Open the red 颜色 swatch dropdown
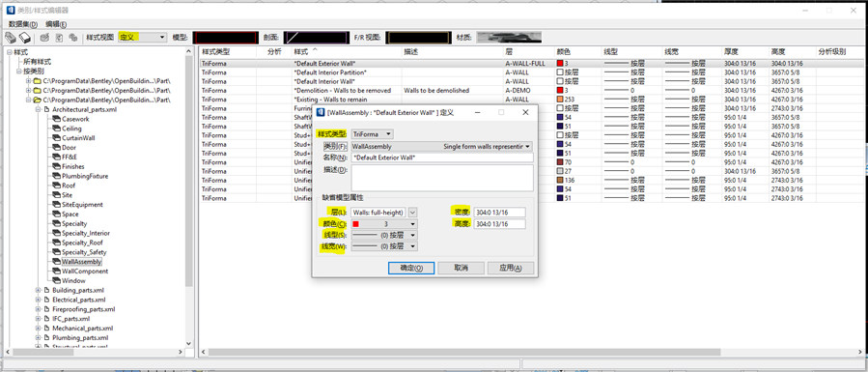 point(384,224)
